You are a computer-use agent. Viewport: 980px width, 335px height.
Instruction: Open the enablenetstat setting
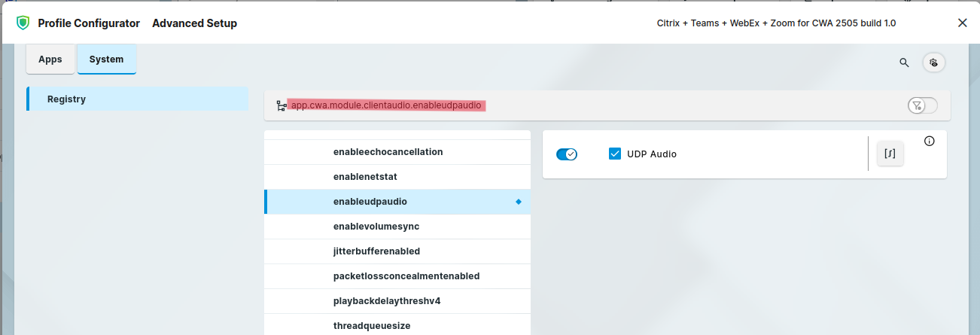pos(365,177)
